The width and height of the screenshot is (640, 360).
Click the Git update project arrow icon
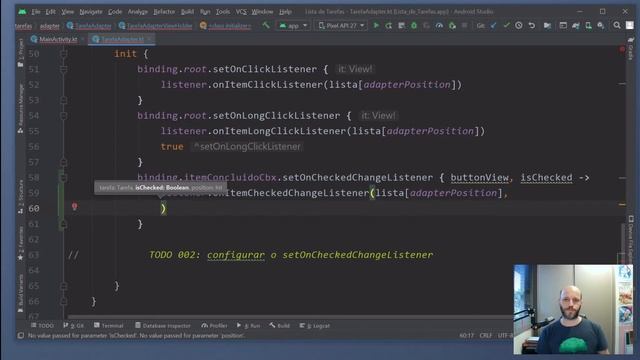493,26
